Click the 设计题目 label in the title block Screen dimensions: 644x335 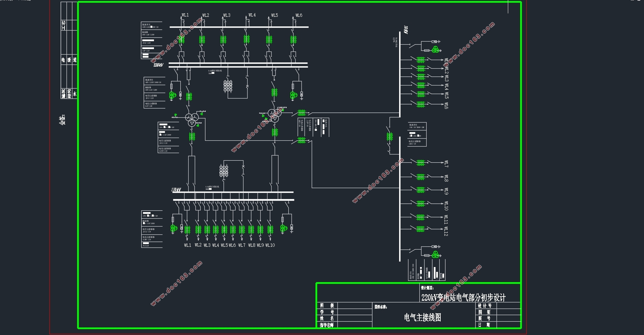[x=427, y=288]
